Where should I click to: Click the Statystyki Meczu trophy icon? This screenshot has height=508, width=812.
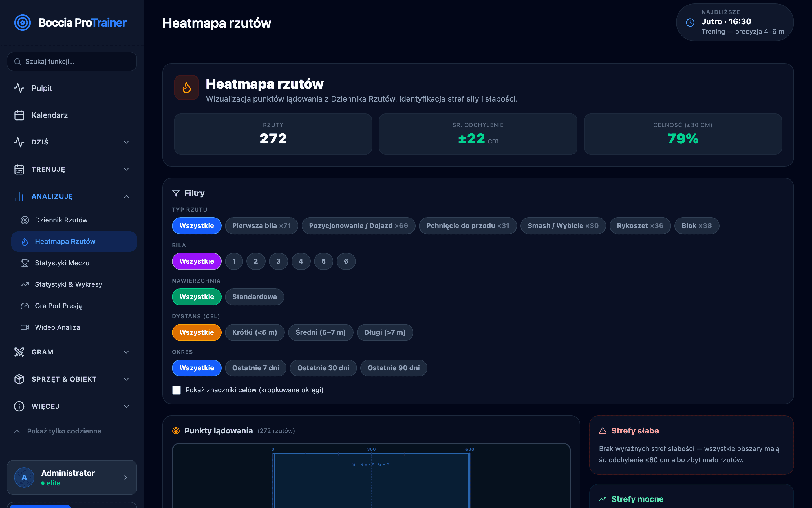point(25,263)
